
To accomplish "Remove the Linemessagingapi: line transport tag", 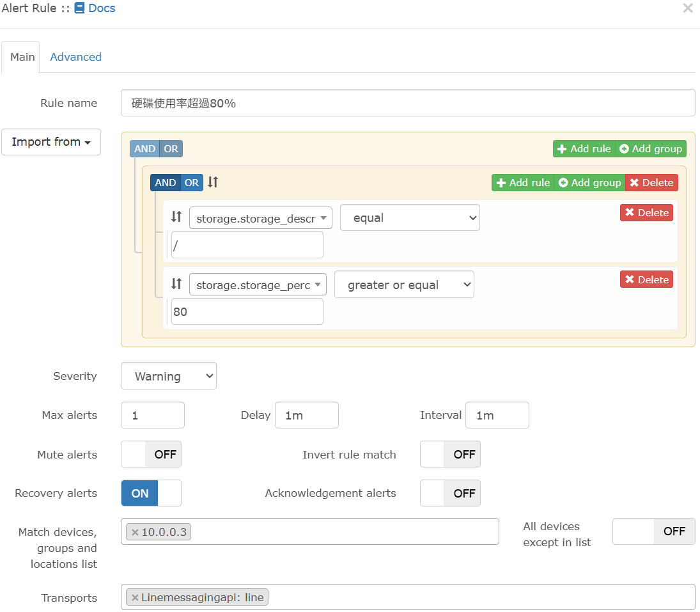I will coord(135,597).
